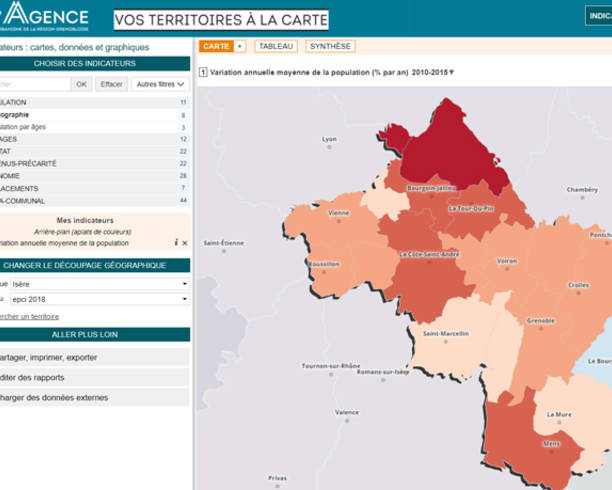Click the Crolles map label

pyautogui.click(x=578, y=285)
